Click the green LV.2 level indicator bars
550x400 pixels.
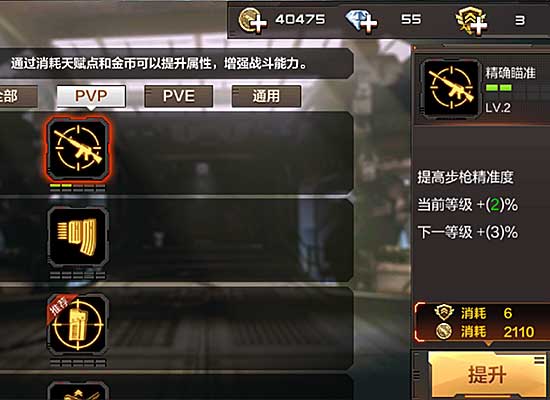(x=498, y=88)
